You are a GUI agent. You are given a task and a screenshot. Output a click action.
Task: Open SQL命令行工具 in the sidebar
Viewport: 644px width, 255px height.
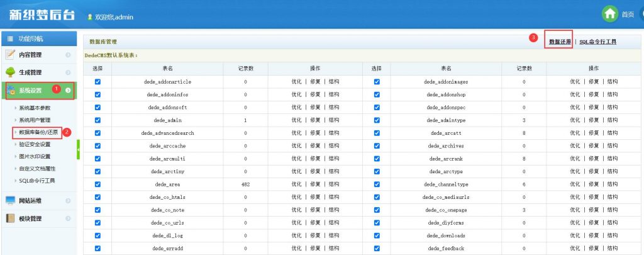point(37,181)
